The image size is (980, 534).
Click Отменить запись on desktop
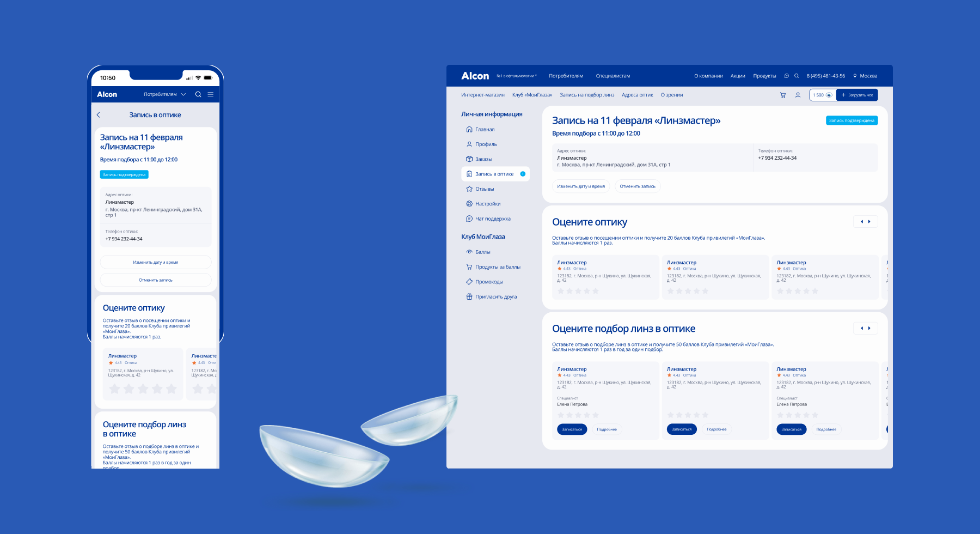pyautogui.click(x=638, y=186)
